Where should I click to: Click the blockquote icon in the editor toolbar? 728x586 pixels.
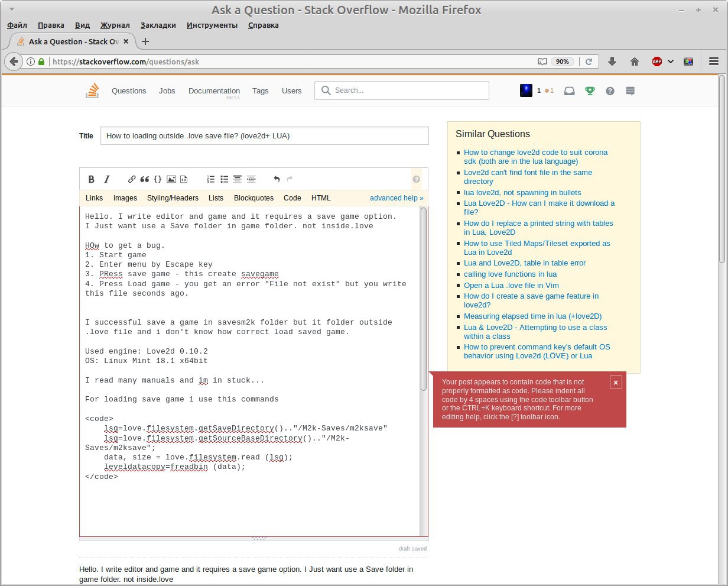145,179
